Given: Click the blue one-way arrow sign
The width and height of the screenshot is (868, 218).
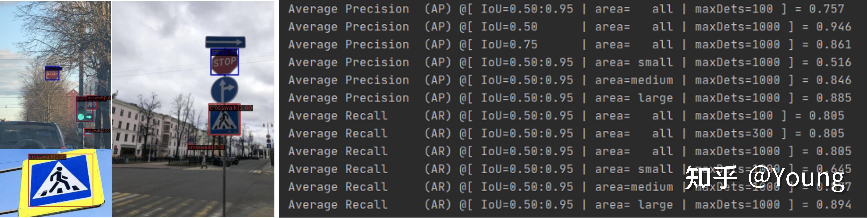Looking at the screenshot, I should (x=225, y=42).
